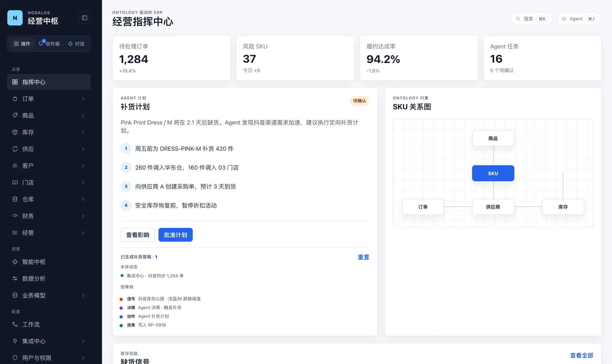This screenshot has width=612, height=364.
Task: Click the 门店 store icon
Action: [15, 183]
